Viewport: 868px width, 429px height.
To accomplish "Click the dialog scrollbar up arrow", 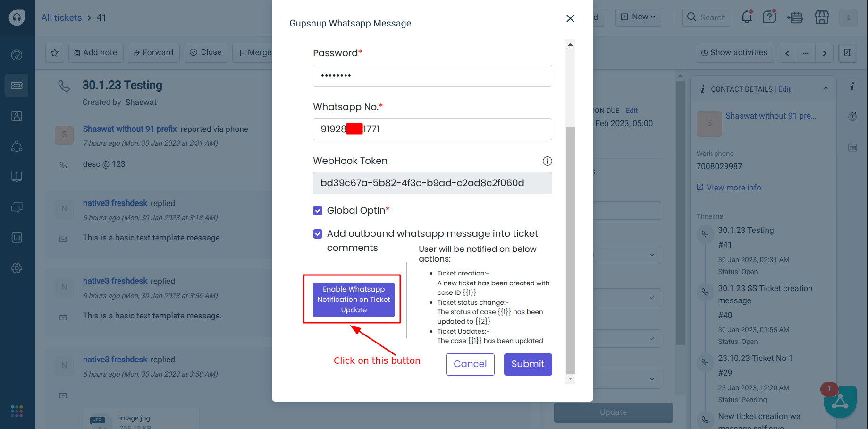I will (x=570, y=45).
